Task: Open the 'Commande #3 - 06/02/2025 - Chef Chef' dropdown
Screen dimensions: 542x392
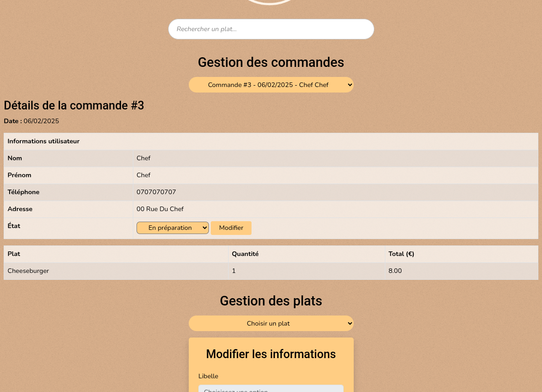Action: (271, 85)
